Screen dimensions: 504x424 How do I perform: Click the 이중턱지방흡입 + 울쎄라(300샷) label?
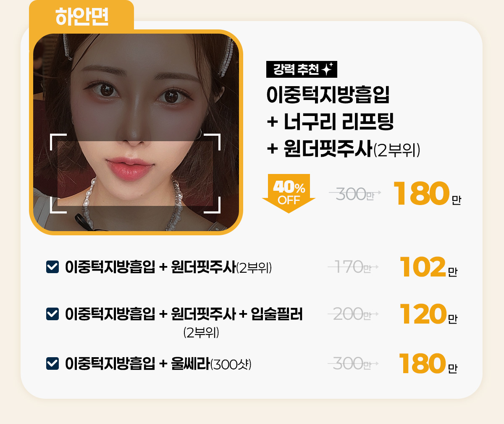158,363
